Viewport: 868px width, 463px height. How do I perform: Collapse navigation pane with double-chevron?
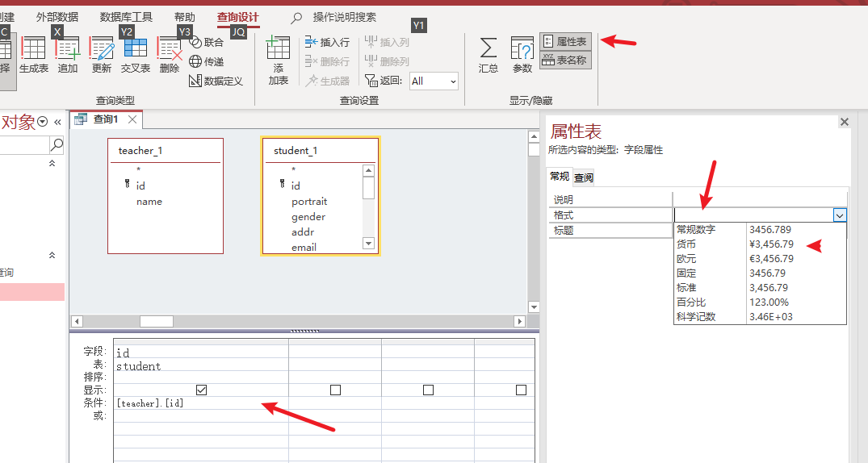click(57, 123)
